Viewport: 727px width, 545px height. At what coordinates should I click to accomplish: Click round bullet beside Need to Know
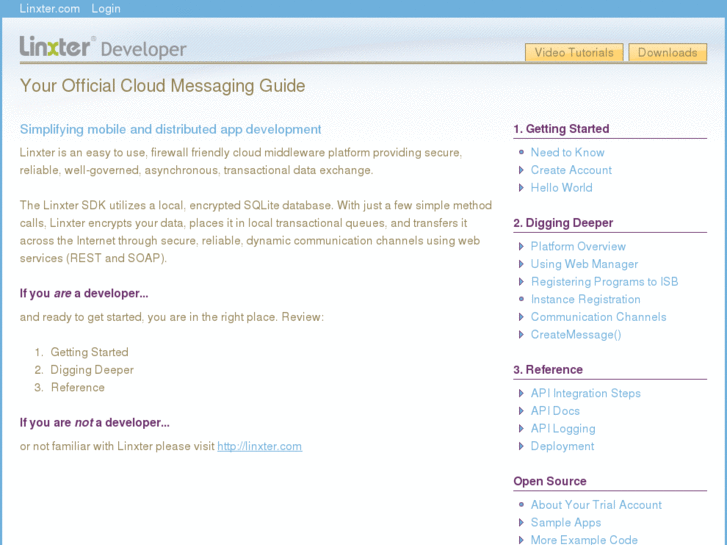tap(521, 152)
